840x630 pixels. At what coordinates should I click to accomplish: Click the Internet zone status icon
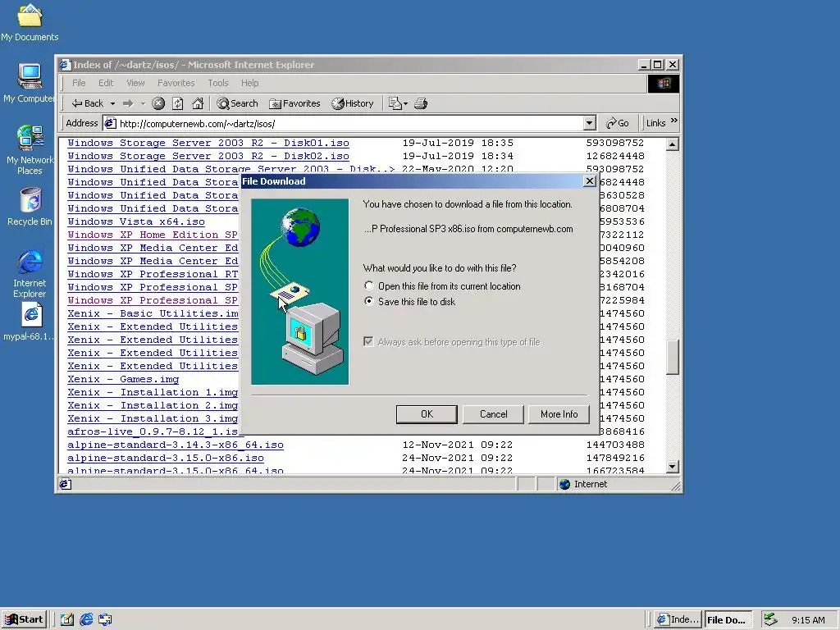pos(564,484)
